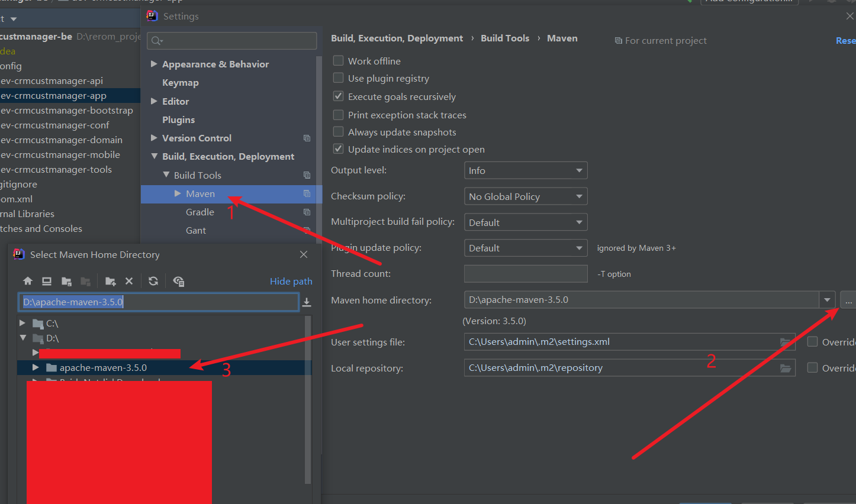This screenshot has width=856, height=504.
Task: Expand C:\ drive in directory tree
Action: (22, 323)
